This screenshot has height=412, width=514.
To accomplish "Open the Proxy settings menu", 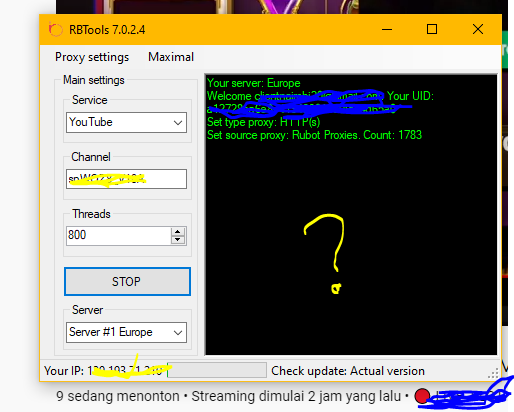I will pos(92,57).
